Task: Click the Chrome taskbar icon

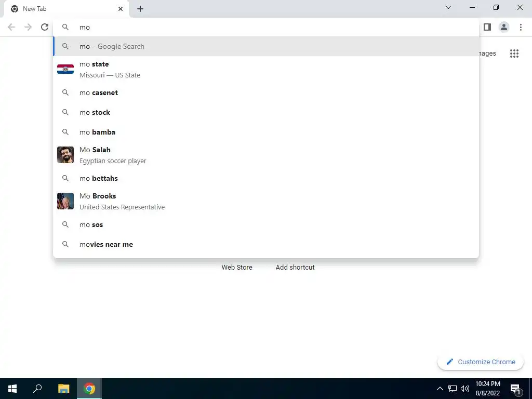Action: tap(89, 389)
